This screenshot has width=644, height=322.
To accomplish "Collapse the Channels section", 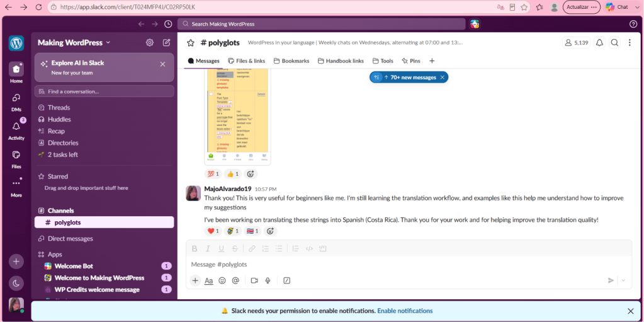I will coord(61,210).
